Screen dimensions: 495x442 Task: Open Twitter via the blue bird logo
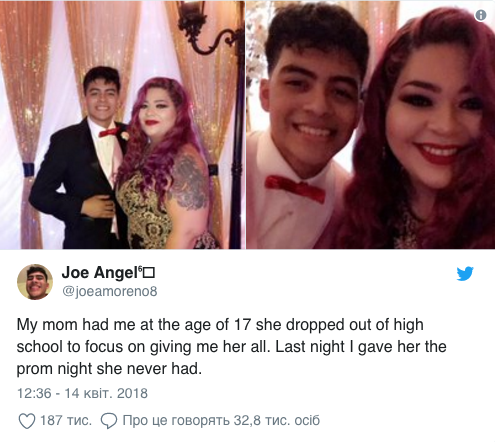pos(465,274)
